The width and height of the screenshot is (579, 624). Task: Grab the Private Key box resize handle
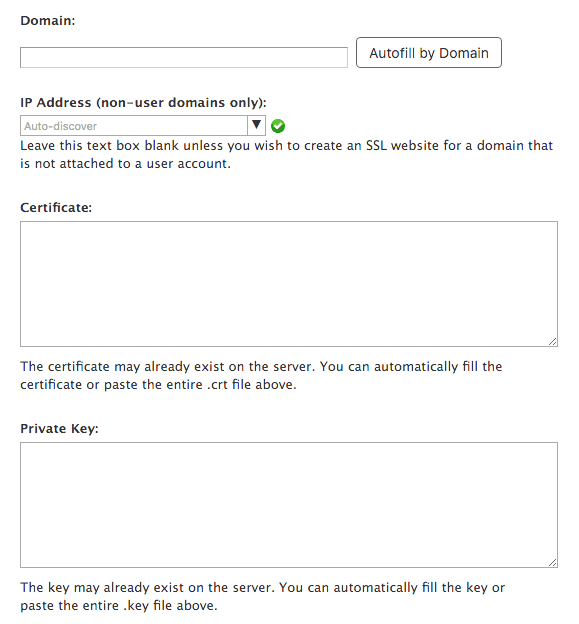click(552, 563)
